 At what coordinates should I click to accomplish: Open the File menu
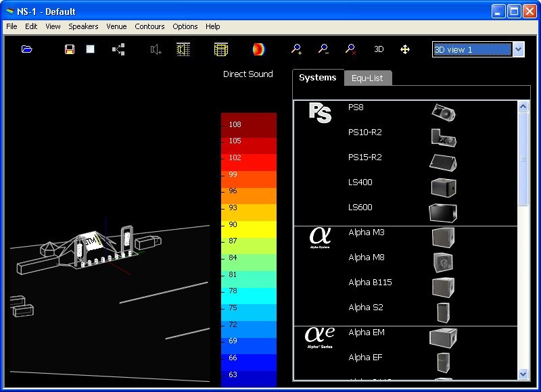11,26
